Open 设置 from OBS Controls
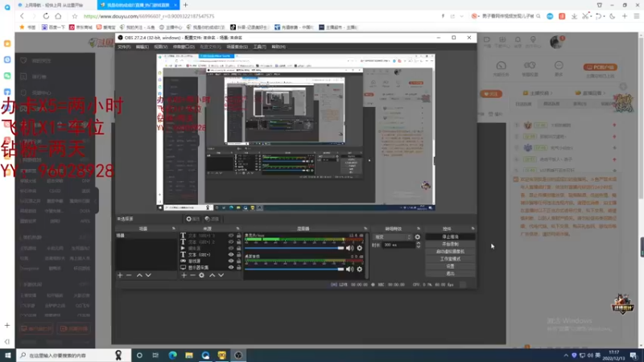644x362 pixels. [450, 266]
